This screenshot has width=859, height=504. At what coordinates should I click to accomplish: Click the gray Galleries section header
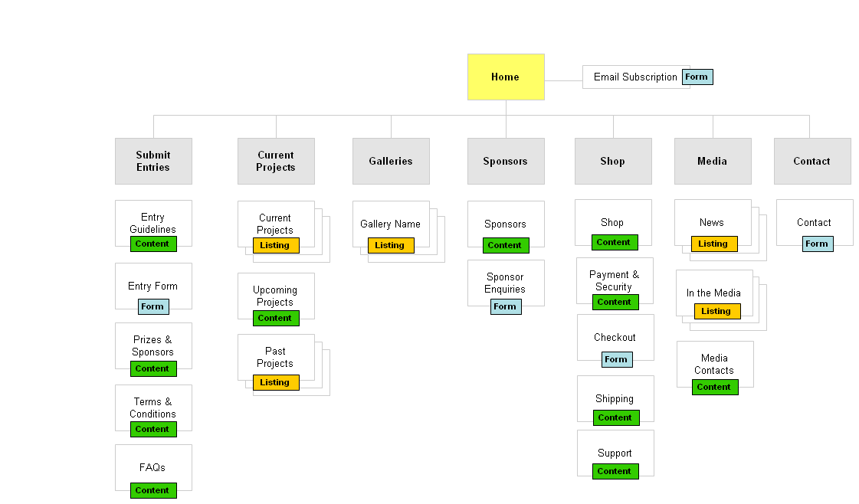[391, 161]
